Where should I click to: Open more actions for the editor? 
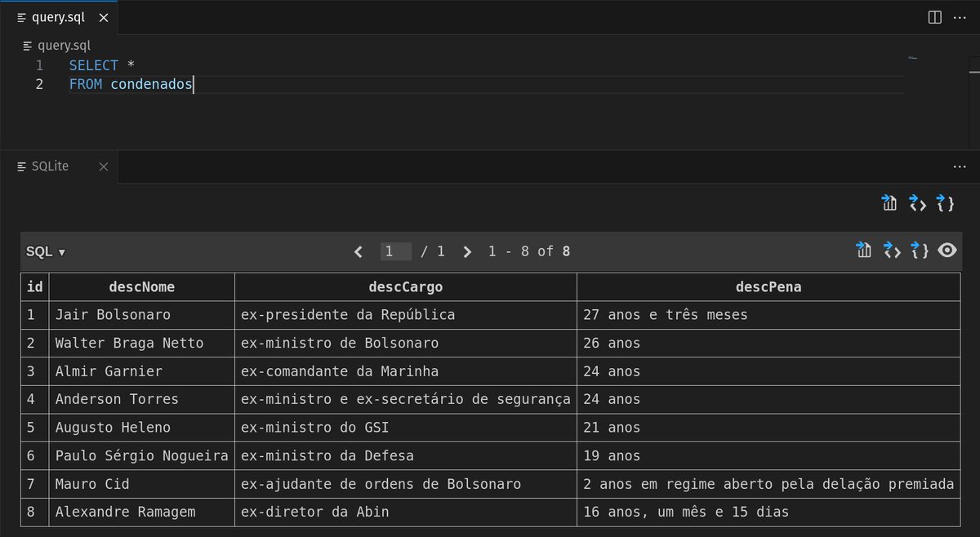tap(961, 16)
